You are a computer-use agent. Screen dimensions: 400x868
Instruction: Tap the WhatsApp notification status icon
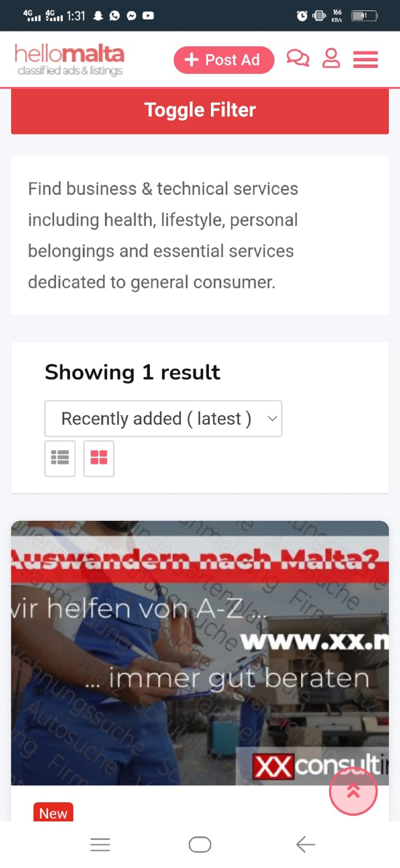114,16
